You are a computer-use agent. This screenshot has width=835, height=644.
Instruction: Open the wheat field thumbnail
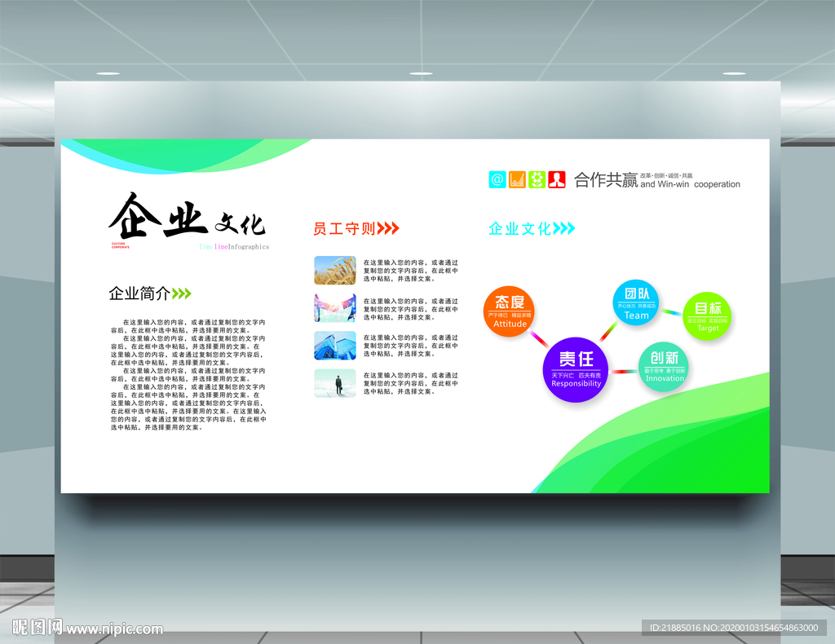pos(335,271)
